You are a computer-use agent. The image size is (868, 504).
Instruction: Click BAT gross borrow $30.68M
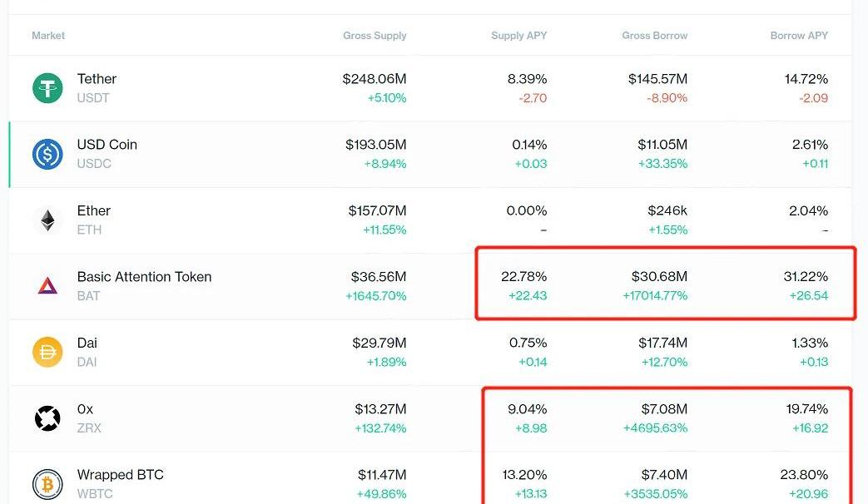659,277
